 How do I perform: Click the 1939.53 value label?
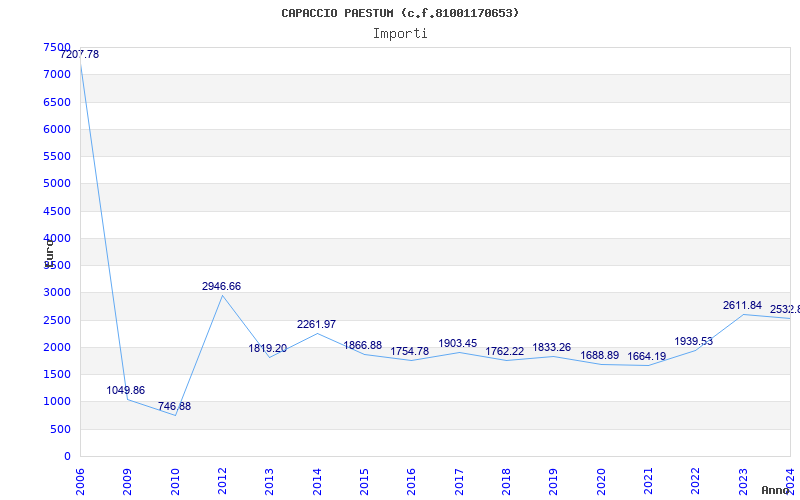coord(694,341)
